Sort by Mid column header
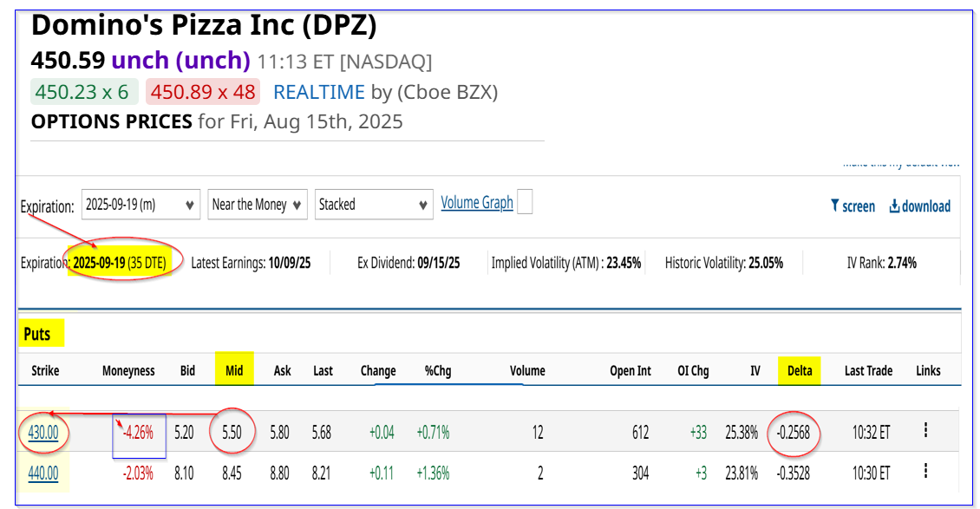Viewport: 980px width, 509px height. pyautogui.click(x=234, y=370)
